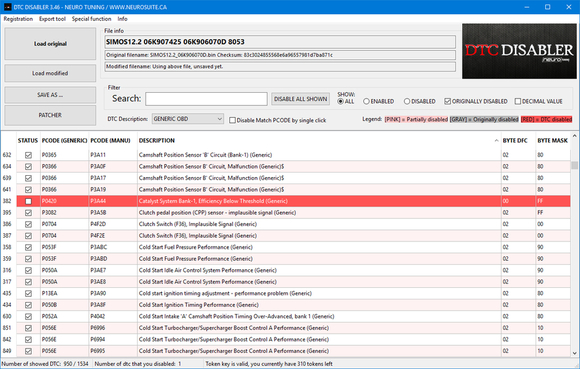Open the Registration menu
Screen dimensions: 580x369
(x=18, y=19)
